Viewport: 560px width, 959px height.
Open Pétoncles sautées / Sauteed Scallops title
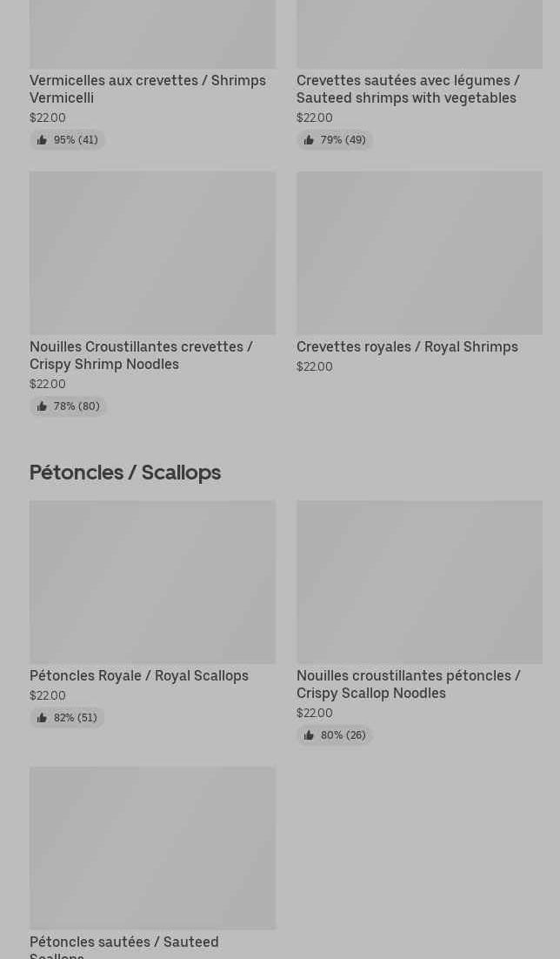[124, 947]
